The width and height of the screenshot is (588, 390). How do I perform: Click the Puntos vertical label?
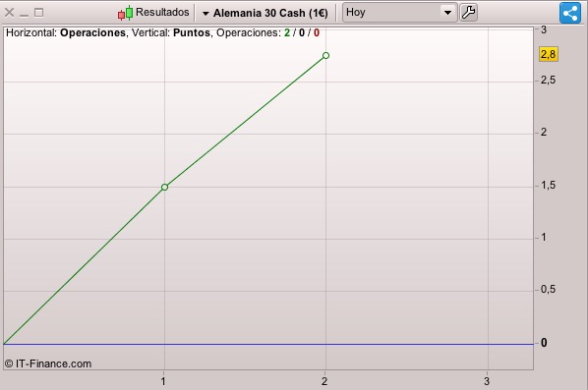click(x=192, y=33)
